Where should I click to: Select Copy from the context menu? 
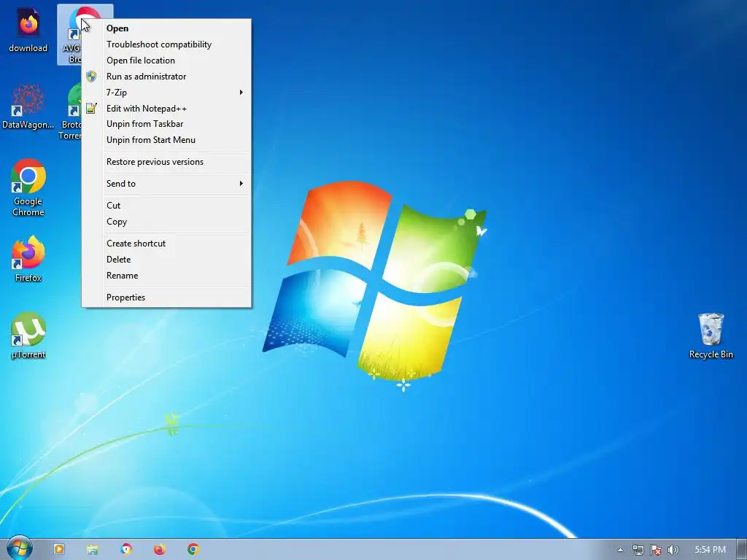pos(166,222)
